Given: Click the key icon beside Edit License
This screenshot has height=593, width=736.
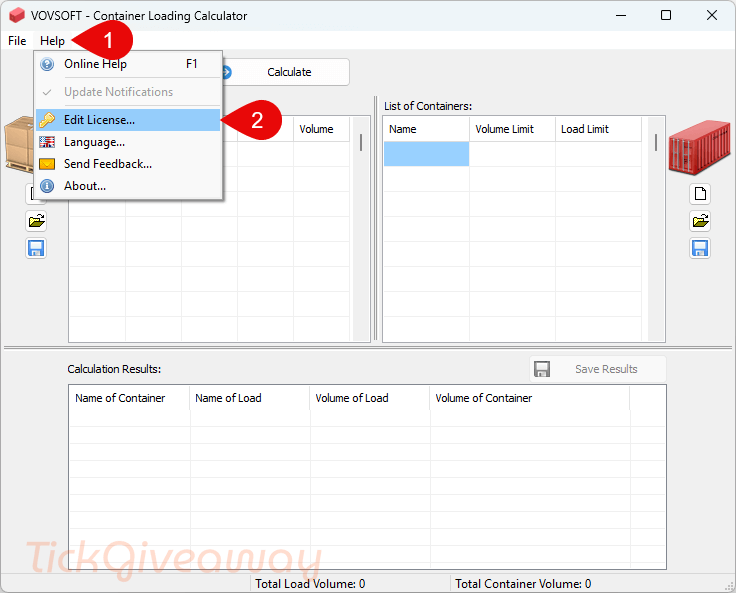Looking at the screenshot, I should click(47, 120).
